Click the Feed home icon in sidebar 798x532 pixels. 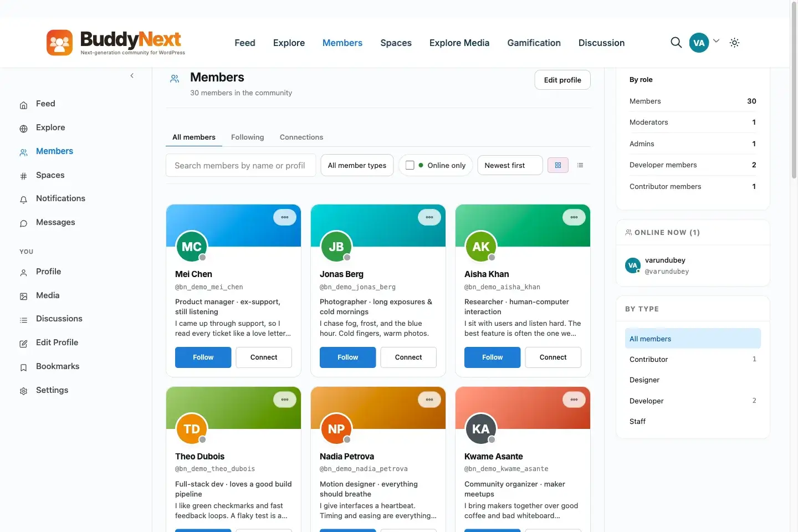(x=23, y=105)
